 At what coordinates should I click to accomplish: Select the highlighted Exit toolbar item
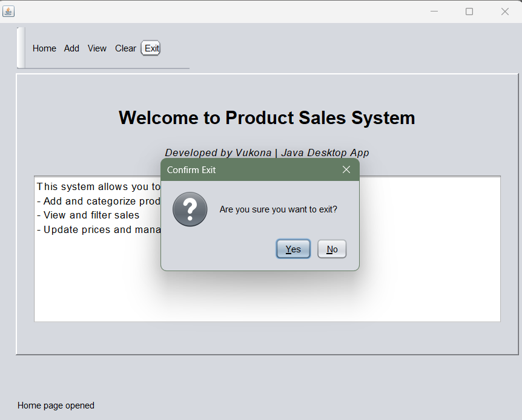[x=150, y=48]
